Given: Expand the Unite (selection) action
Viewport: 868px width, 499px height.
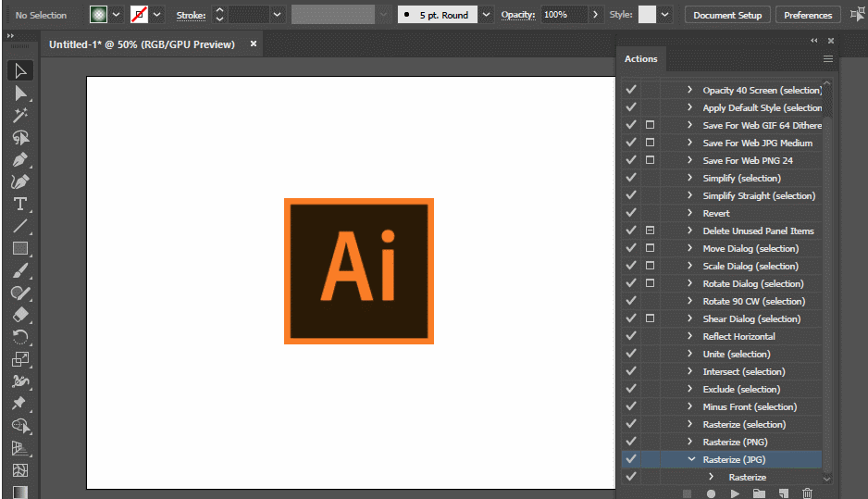Looking at the screenshot, I should [x=689, y=354].
